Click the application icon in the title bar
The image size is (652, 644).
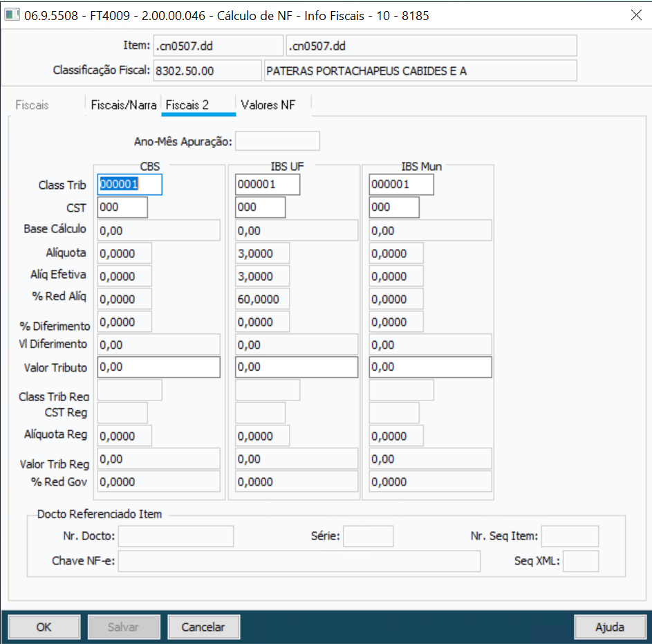pos(12,15)
